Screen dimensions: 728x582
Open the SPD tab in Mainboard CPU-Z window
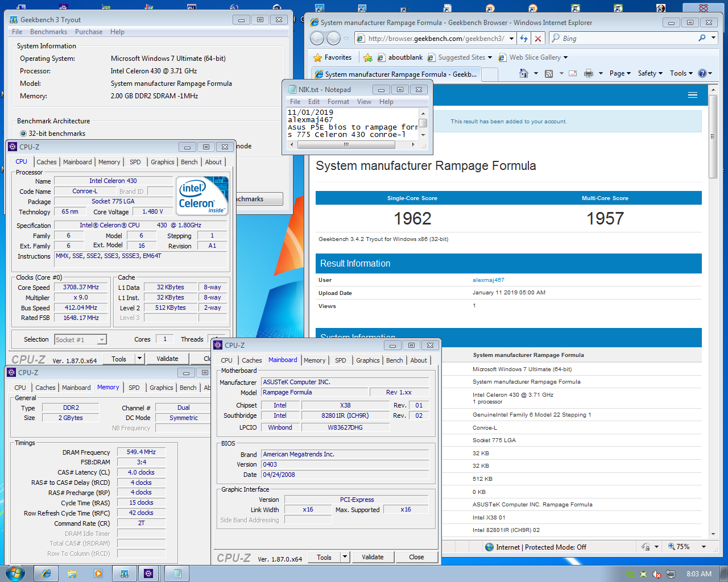pyautogui.click(x=340, y=360)
